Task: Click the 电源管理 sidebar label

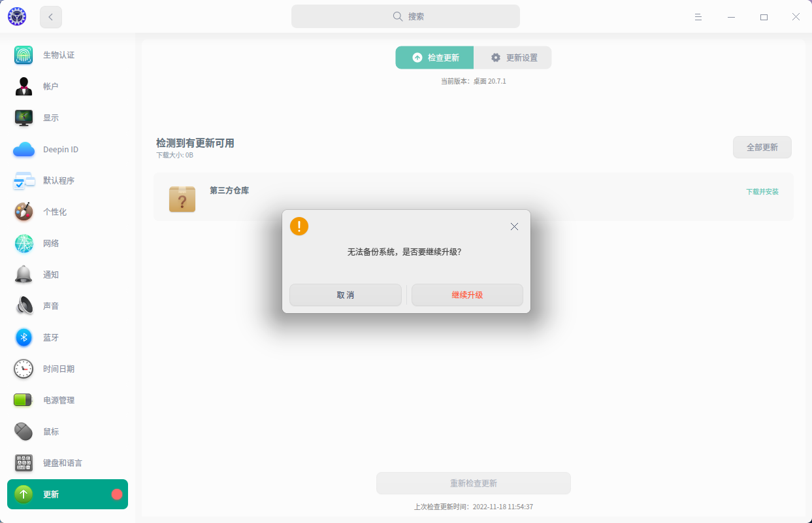Action: pos(59,400)
